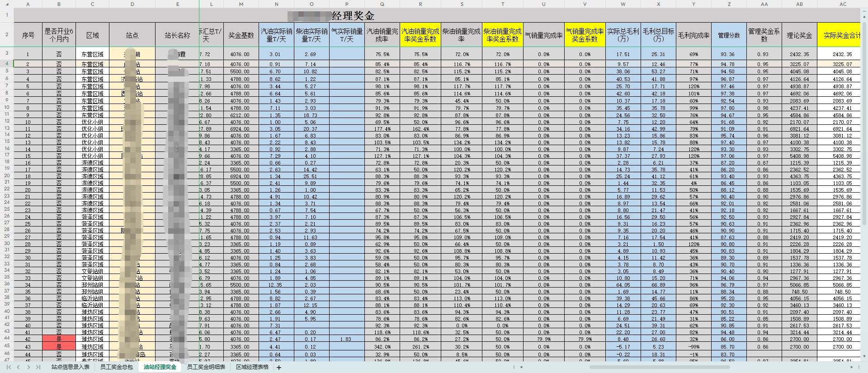The width and height of the screenshot is (868, 373).
Task: Click the yellow 气销量完成率奖金系数 header
Action: pyautogui.click(x=585, y=35)
